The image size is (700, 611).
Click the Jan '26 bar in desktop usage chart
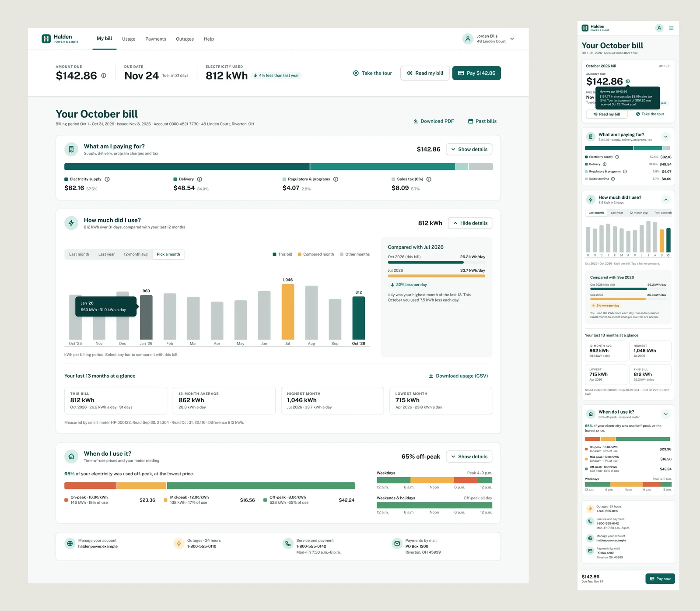point(146,317)
